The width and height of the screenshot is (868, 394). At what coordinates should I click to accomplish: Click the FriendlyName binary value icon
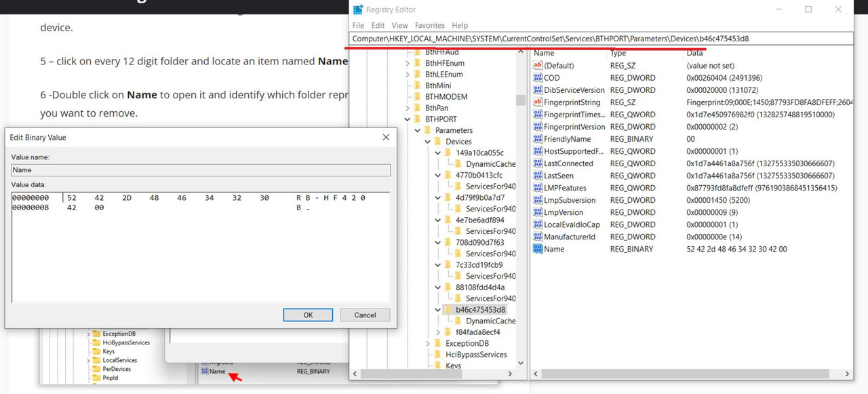tap(538, 139)
